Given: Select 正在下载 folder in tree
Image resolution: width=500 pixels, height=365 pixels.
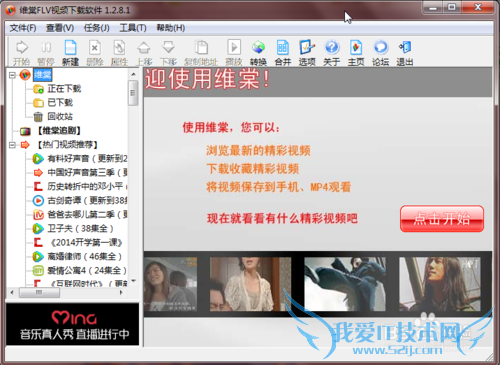Looking at the screenshot, I should coord(64,89).
